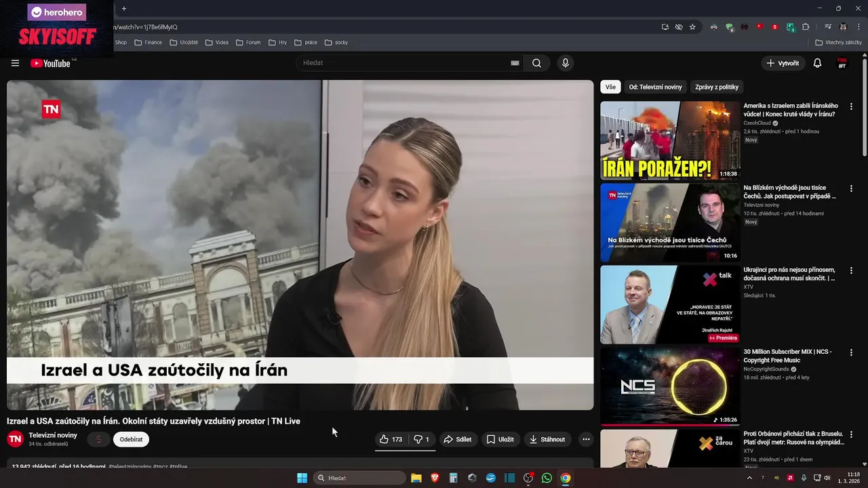
Task: Open the Thunderbird icon on the taskbar
Action: tap(491, 478)
